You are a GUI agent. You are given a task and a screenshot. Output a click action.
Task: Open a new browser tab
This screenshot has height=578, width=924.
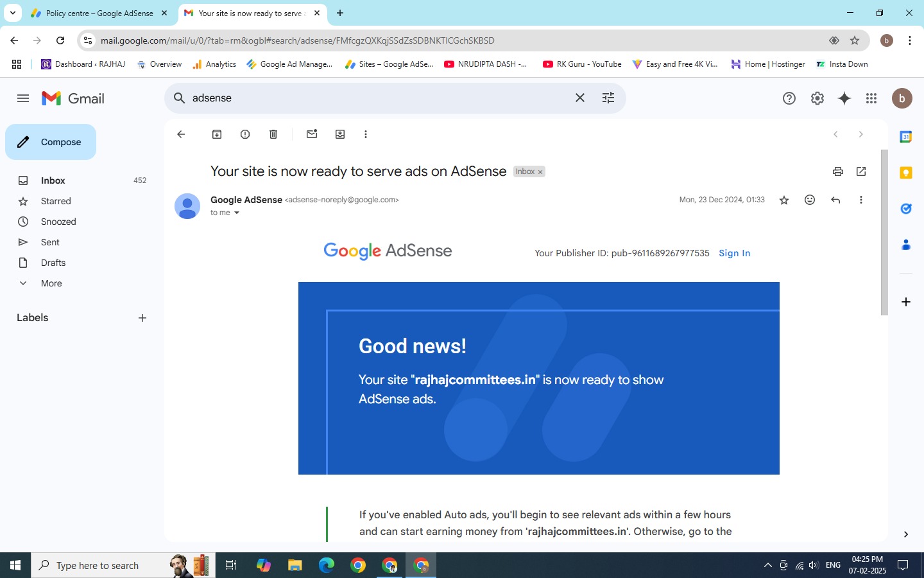click(x=340, y=13)
